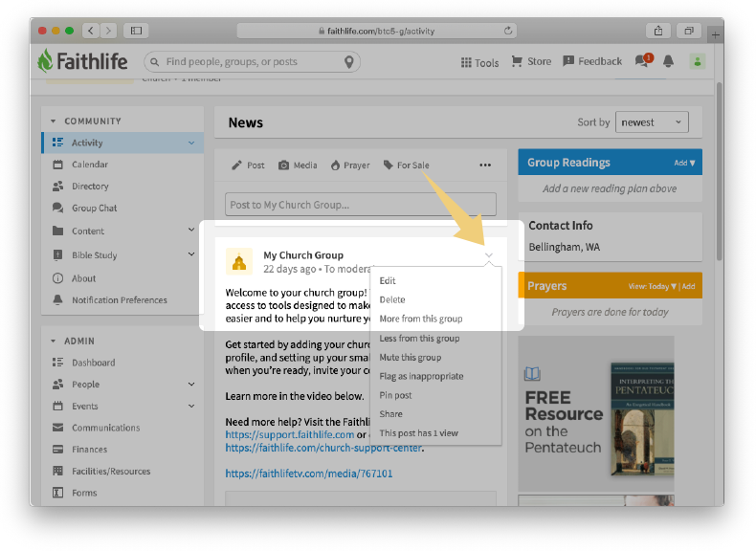The height and width of the screenshot is (551, 756).
Task: Open the church-support-center link
Action: click(323, 448)
